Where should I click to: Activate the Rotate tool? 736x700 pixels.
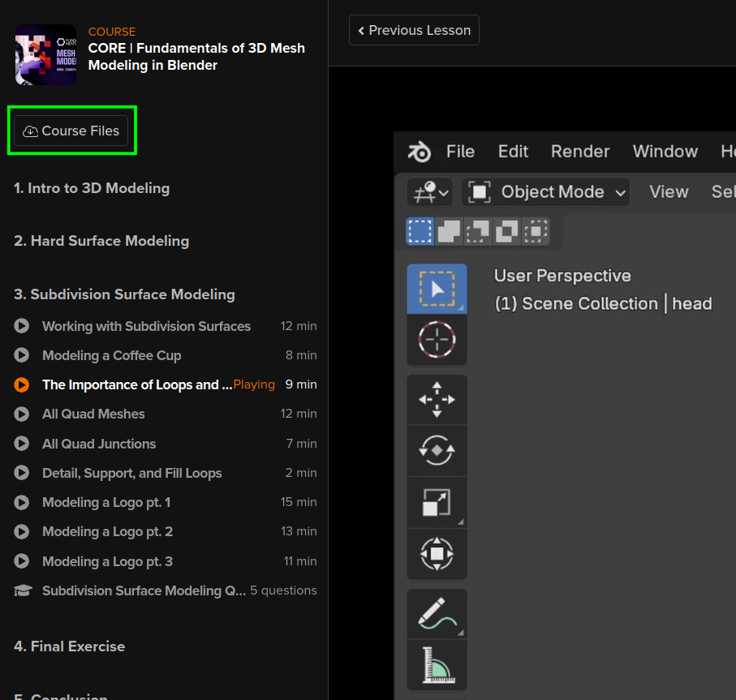[x=437, y=450]
